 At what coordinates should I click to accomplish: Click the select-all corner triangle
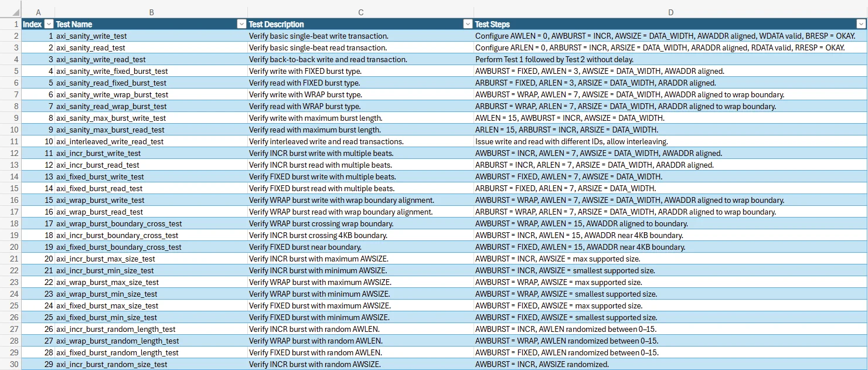point(15,12)
